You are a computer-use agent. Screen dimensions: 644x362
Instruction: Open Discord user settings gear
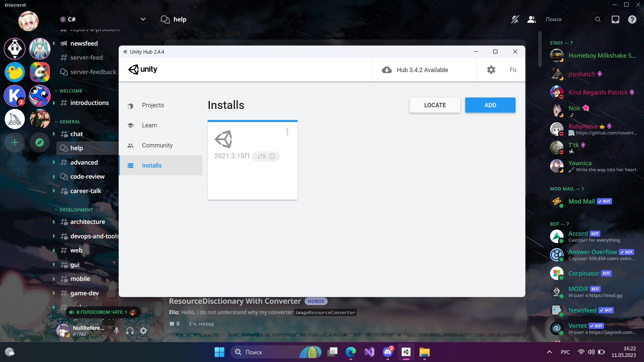coord(144,331)
